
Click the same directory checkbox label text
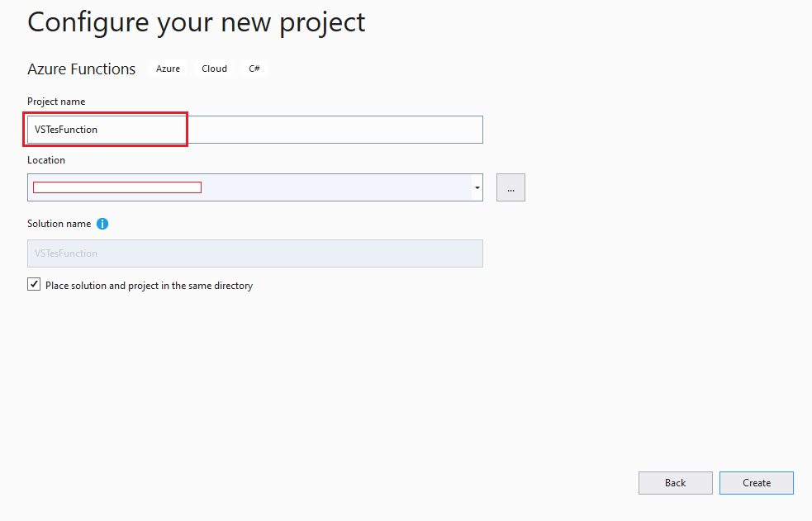tap(150, 286)
